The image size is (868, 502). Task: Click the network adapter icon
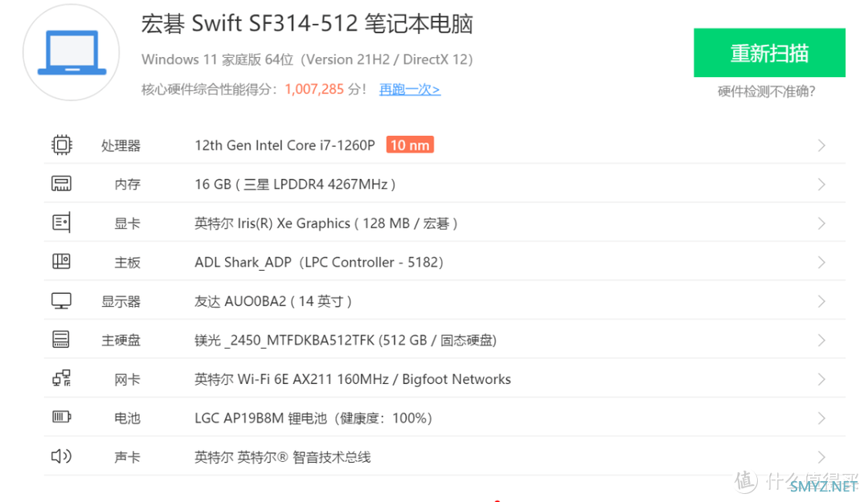pyautogui.click(x=61, y=378)
